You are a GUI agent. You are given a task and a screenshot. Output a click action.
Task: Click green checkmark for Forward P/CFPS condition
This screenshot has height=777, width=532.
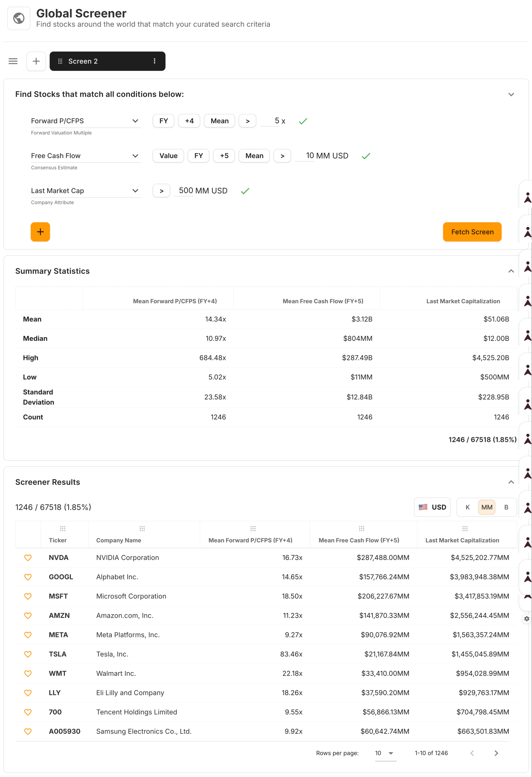pos(303,121)
